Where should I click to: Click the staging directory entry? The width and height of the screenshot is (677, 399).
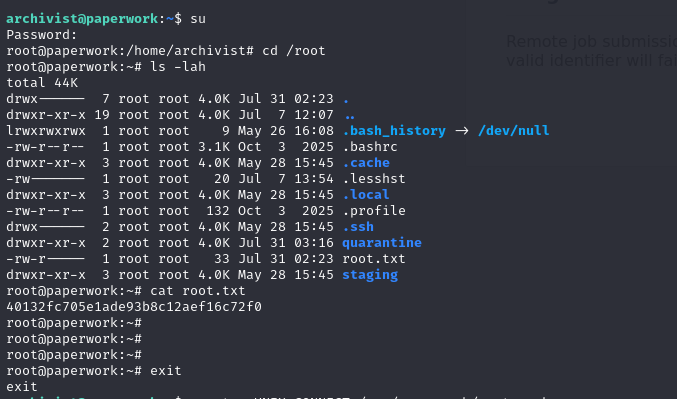(x=370, y=275)
